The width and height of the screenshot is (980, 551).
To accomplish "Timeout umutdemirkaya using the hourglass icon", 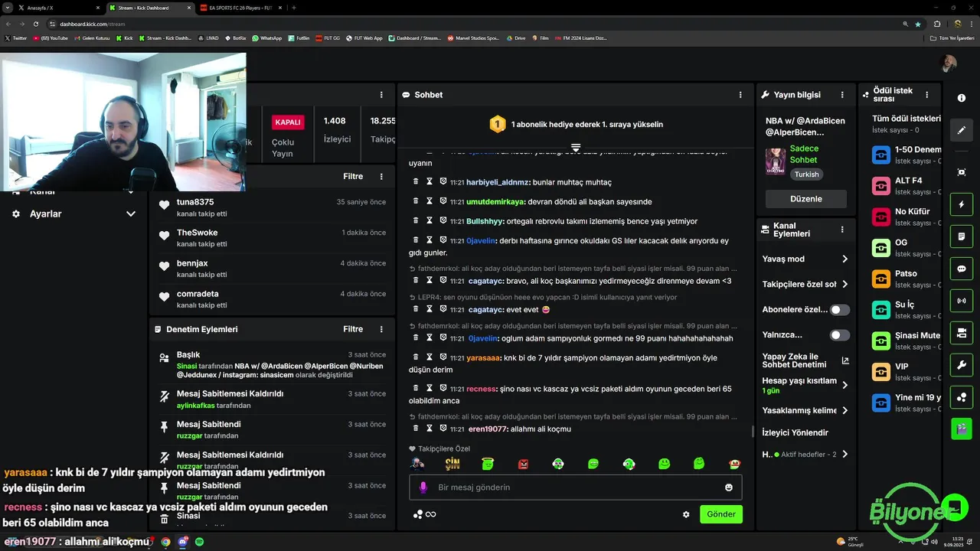I will 430,201.
